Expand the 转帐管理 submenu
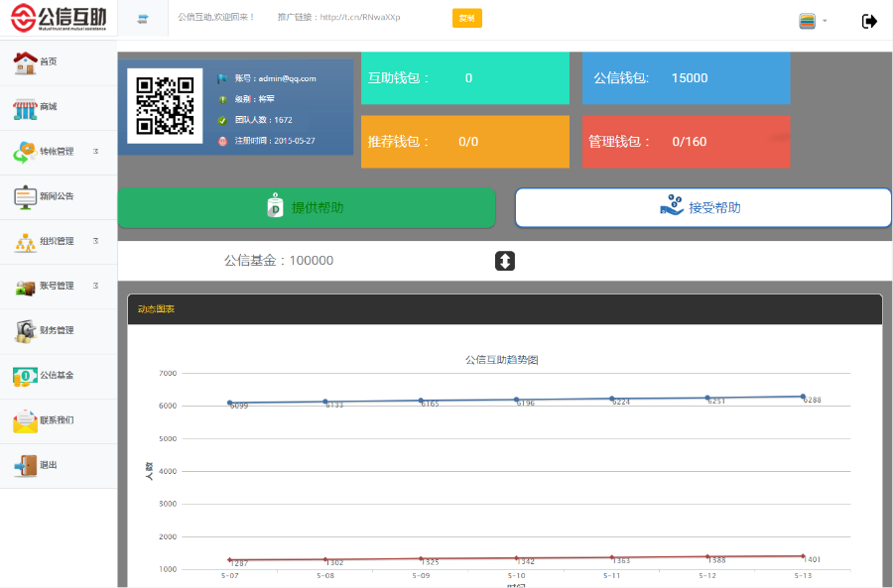This screenshot has height=588, width=893. click(95, 152)
